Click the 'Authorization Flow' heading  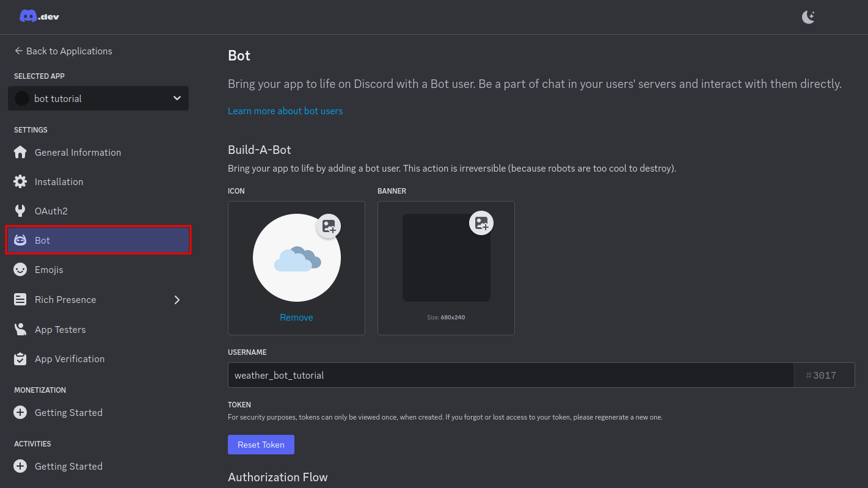(x=278, y=477)
